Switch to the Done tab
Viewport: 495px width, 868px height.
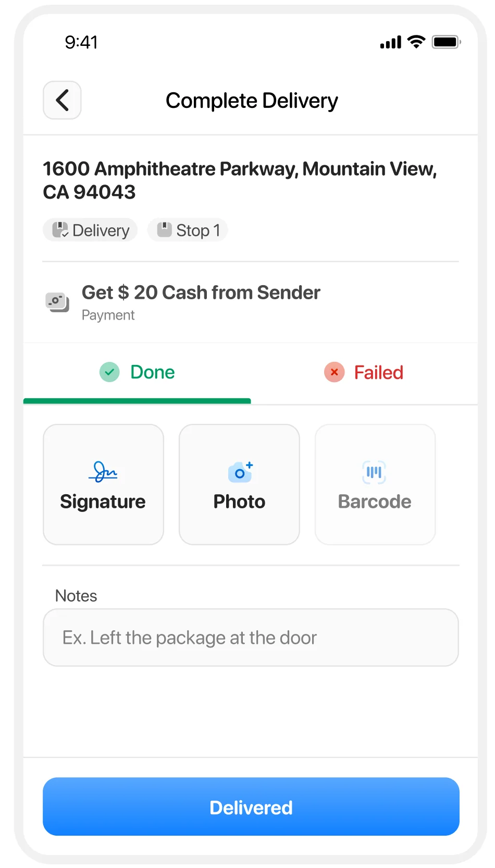137,373
